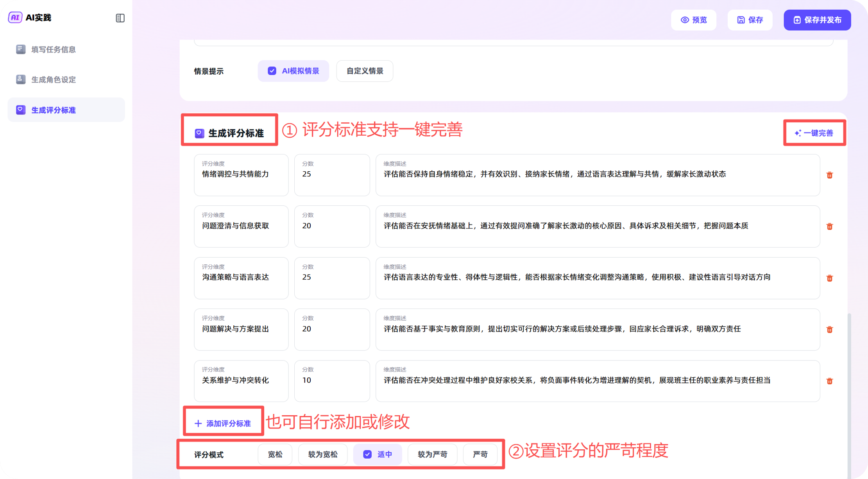Screen dimensions: 868x479
Task: Open 填写任务信息 step in sidebar
Action: (x=66, y=49)
